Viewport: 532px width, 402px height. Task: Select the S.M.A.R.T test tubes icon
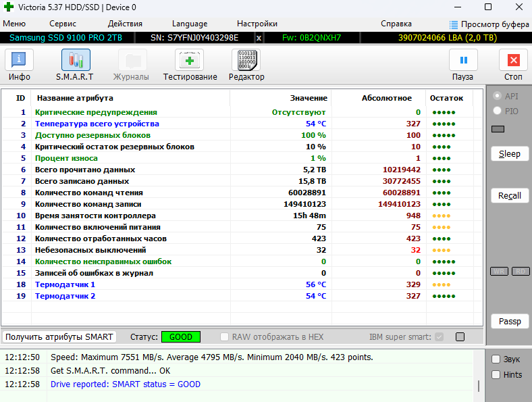point(76,59)
